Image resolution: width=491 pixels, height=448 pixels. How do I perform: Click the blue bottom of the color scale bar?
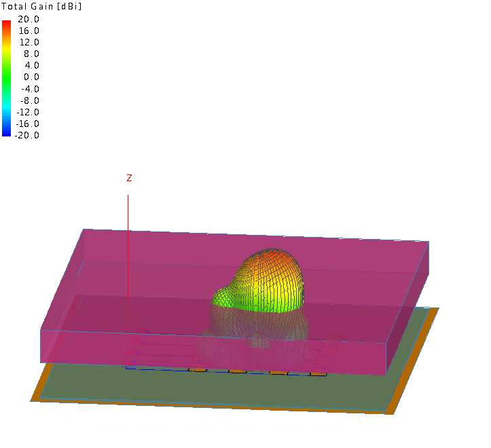(x=6, y=132)
